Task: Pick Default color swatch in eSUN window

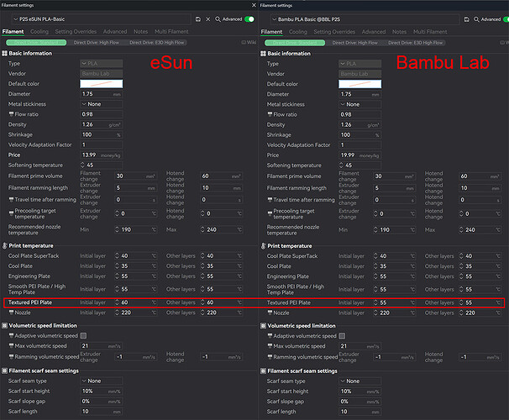Action: 102,84
